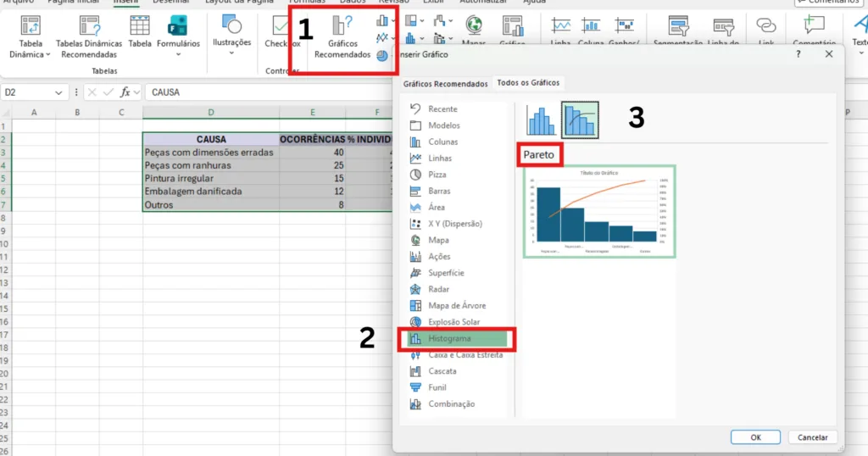Screen dimensions: 868x456
Task: Click the Gráficos Recomendados ribbon button
Action: click(x=342, y=37)
